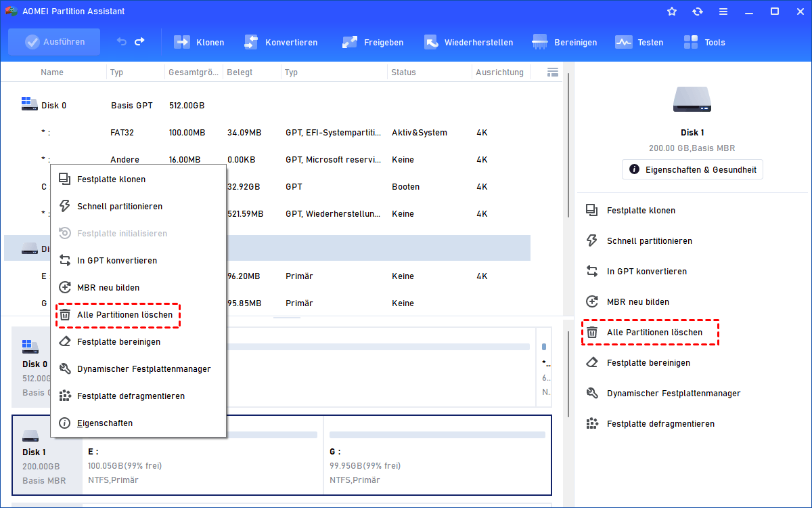Open the Konvertieren toolbar menu
This screenshot has height=508, width=812.
(280, 42)
